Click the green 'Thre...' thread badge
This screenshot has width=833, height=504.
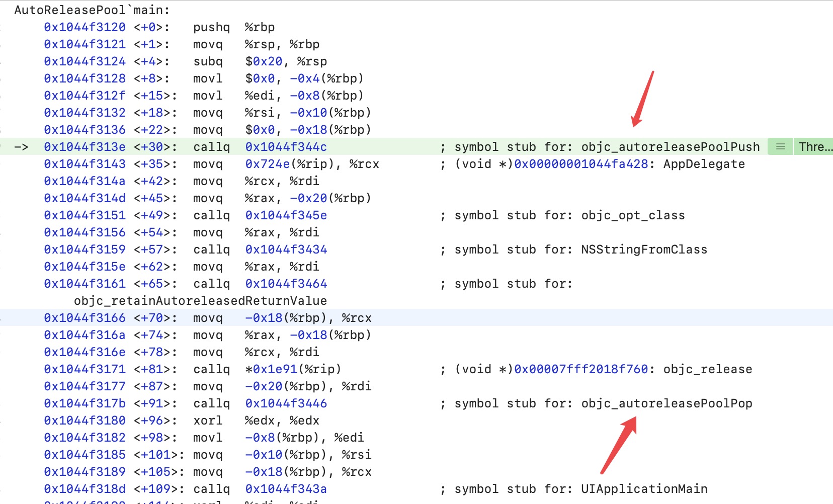[813, 146]
